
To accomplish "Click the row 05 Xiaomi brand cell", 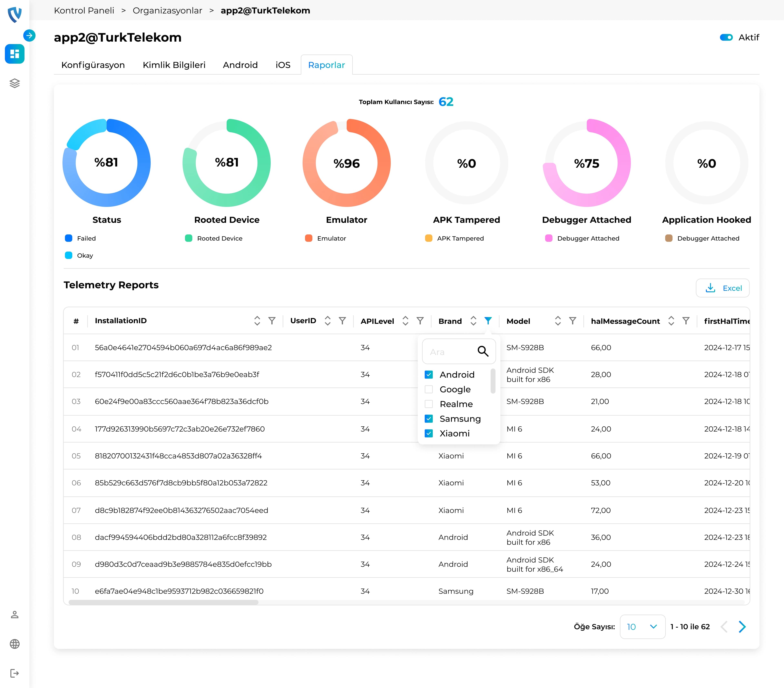I will [x=451, y=456].
